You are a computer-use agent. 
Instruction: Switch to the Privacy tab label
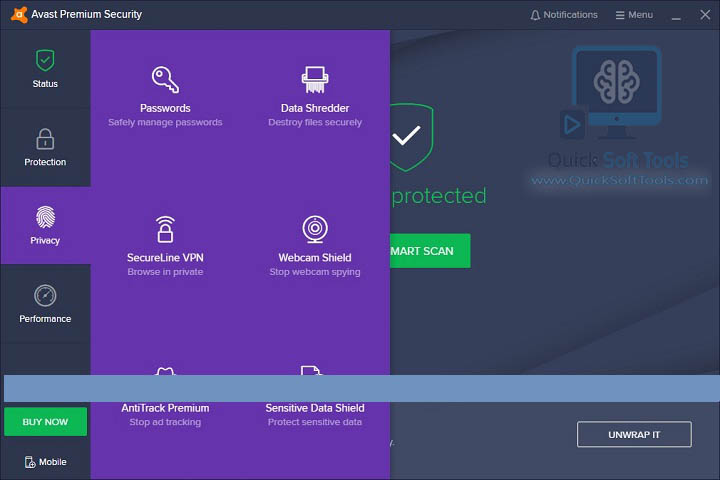[x=45, y=241]
